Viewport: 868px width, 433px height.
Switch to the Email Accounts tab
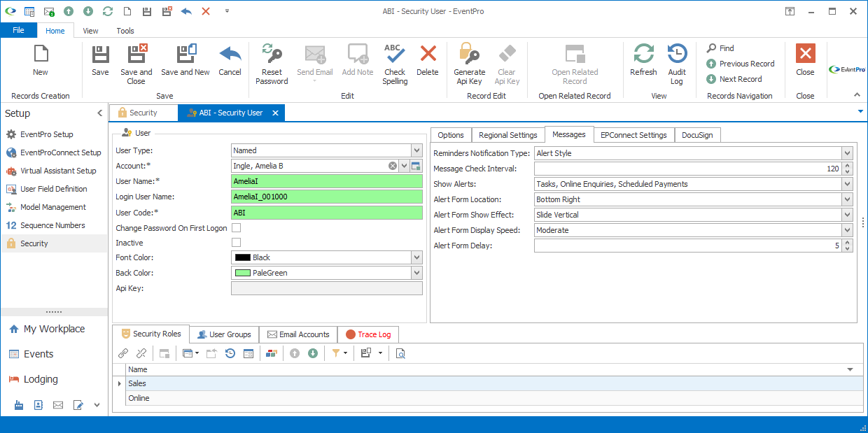point(298,334)
